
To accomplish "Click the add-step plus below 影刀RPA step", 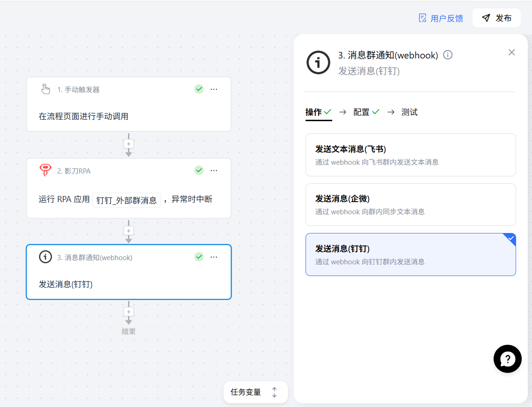I will [x=129, y=231].
